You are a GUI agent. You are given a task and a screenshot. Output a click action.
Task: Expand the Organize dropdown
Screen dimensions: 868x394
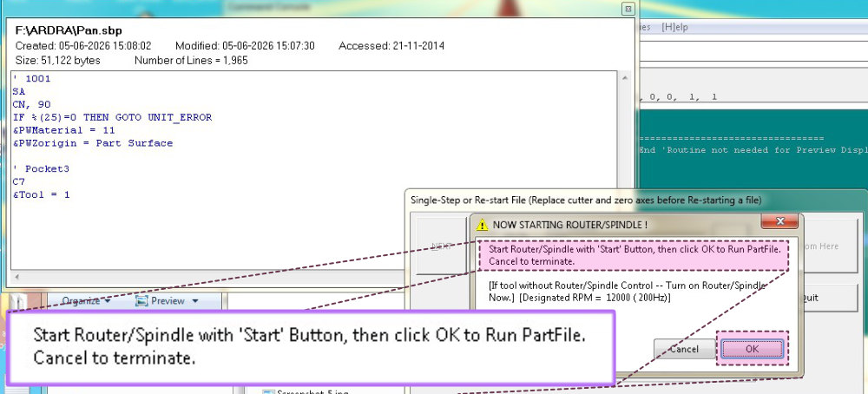86,301
